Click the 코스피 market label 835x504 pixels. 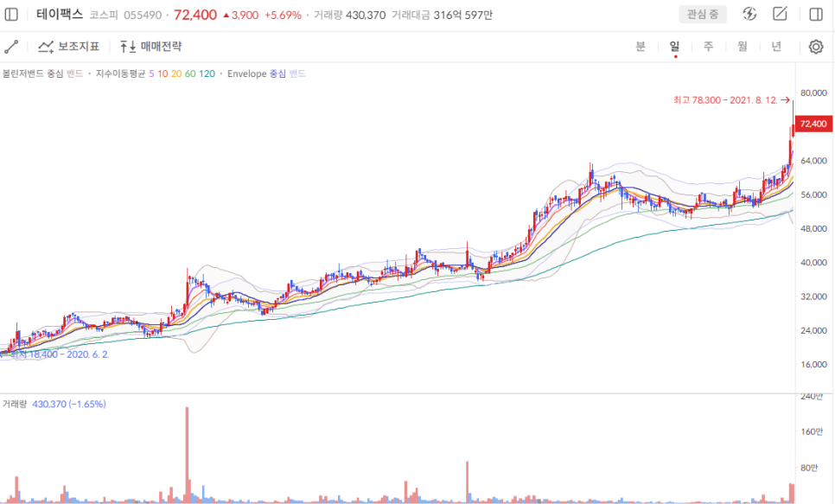(104, 15)
